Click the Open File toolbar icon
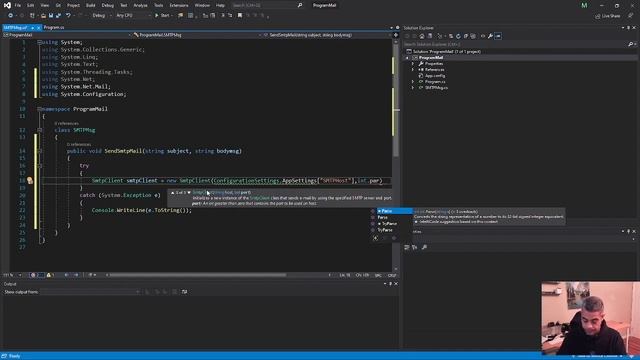Screen dimensions: 640x360 [43, 16]
